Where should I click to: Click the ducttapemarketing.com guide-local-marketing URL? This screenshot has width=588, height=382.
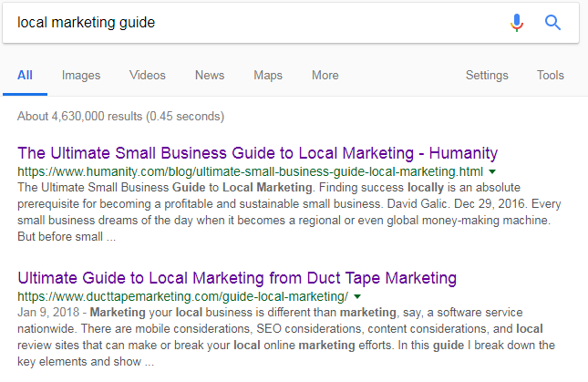(x=183, y=296)
